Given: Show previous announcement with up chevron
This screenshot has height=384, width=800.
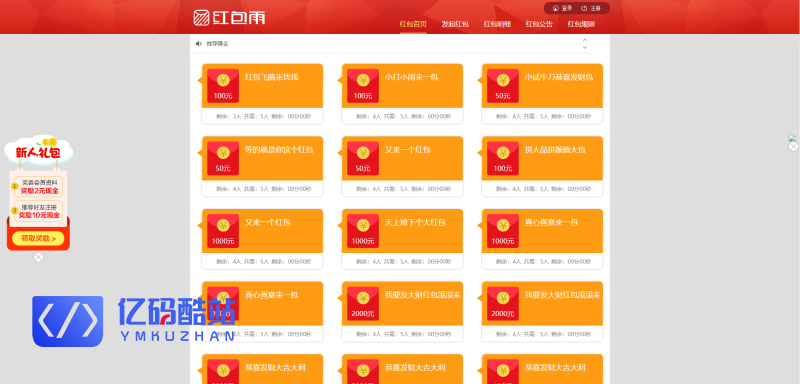Looking at the screenshot, I should click(585, 40).
